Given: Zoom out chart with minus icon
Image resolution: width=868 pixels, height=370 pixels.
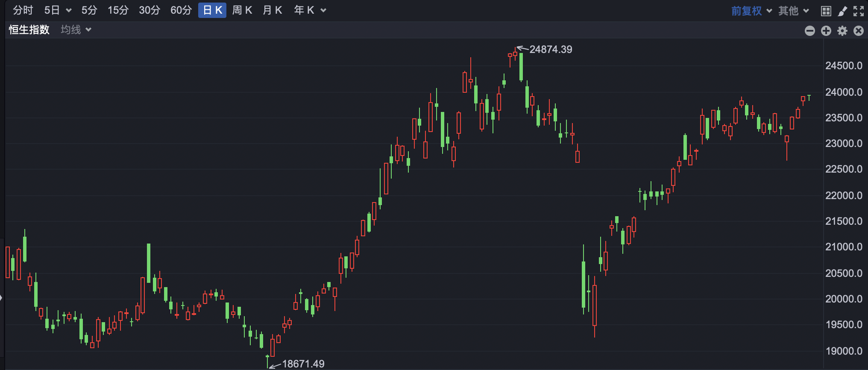Looking at the screenshot, I should tap(810, 31).
